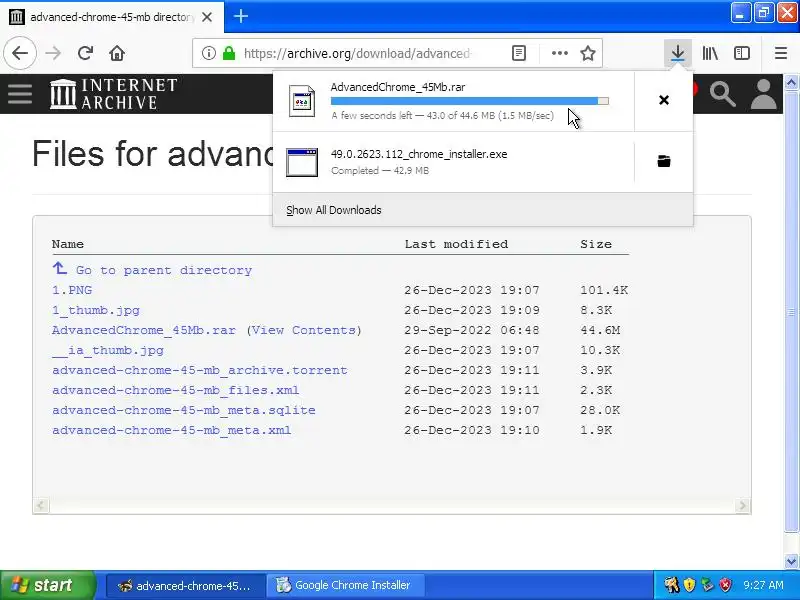Show site information icon in address bar
The image size is (800, 600).
coord(208,53)
